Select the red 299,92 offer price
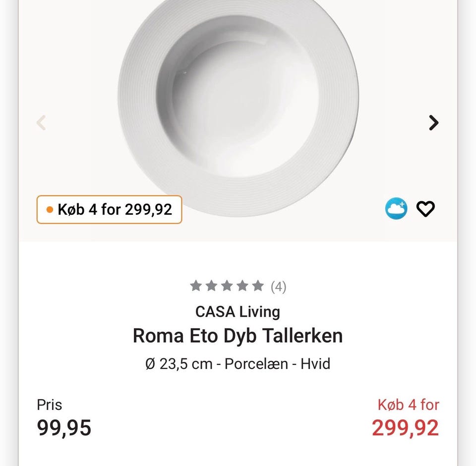Viewport: 476px width, 466px height. (406, 428)
